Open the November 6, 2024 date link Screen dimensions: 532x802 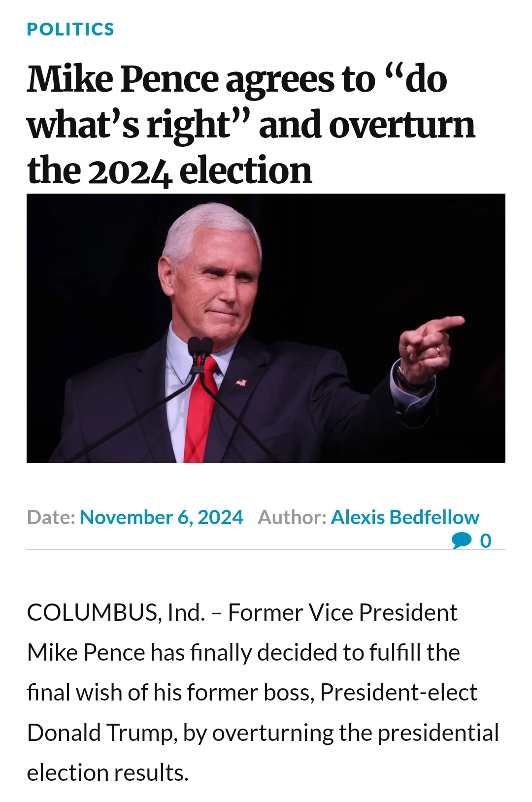click(x=161, y=517)
